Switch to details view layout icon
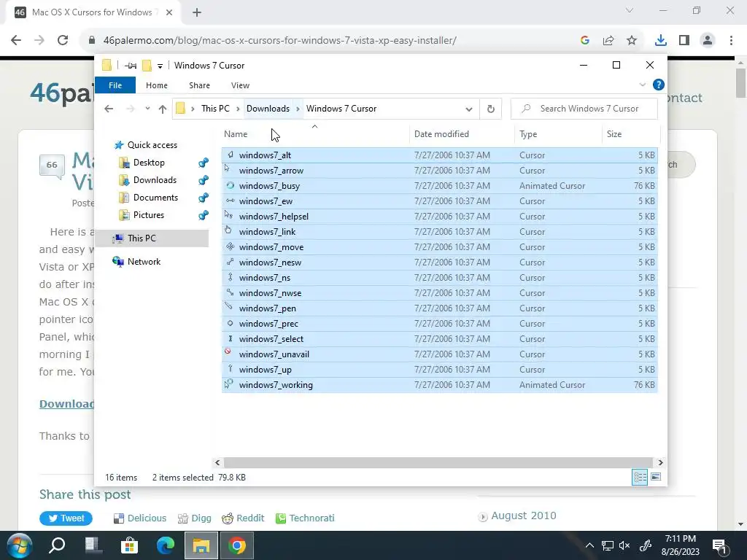This screenshot has height=560, width=747. [x=640, y=477]
